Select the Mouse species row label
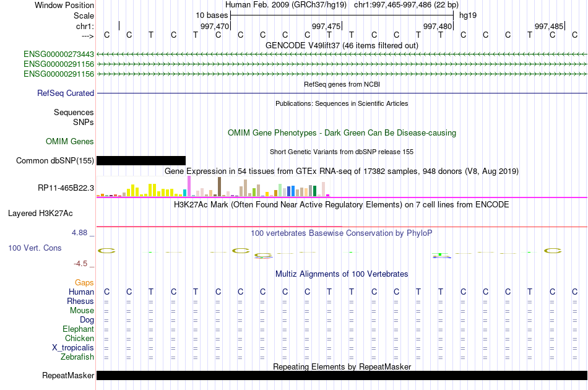588x390 pixels. [82, 311]
